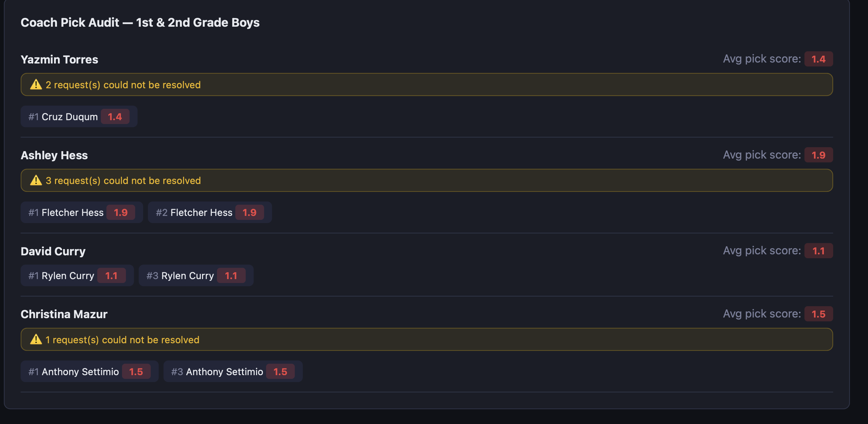Click David Curry avg score 1.1 badge
The width and height of the screenshot is (868, 424).
click(x=818, y=251)
